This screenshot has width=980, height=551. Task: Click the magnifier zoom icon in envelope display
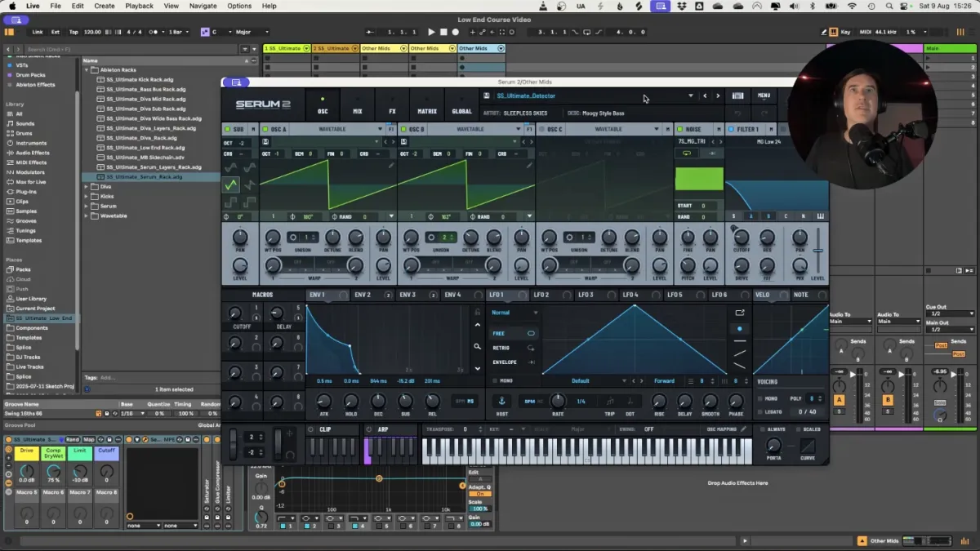coord(478,346)
